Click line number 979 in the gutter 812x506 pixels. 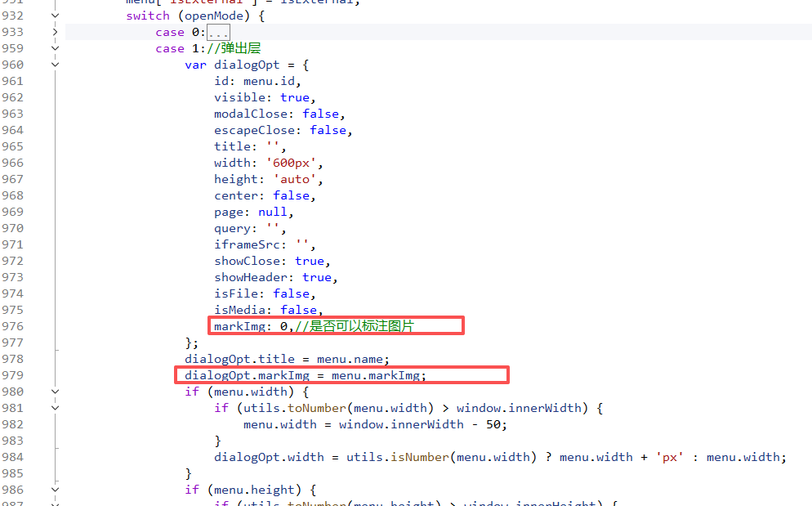(x=12, y=375)
